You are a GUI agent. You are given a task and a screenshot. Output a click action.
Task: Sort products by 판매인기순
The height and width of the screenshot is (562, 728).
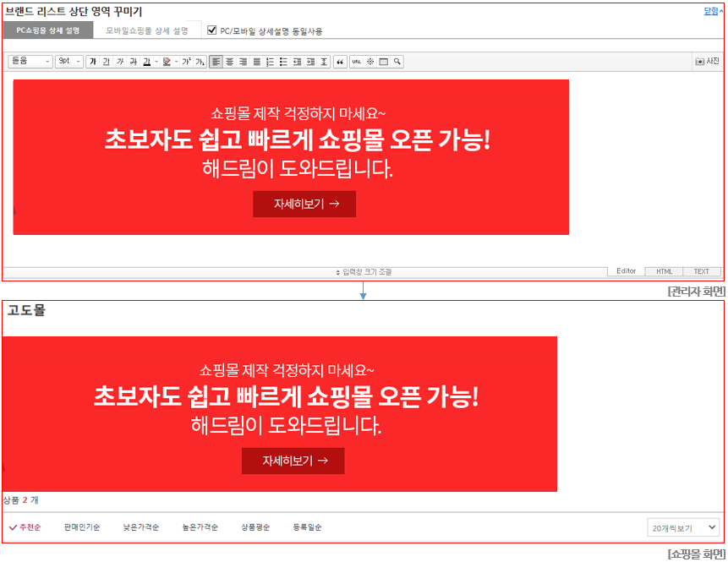(x=82, y=527)
